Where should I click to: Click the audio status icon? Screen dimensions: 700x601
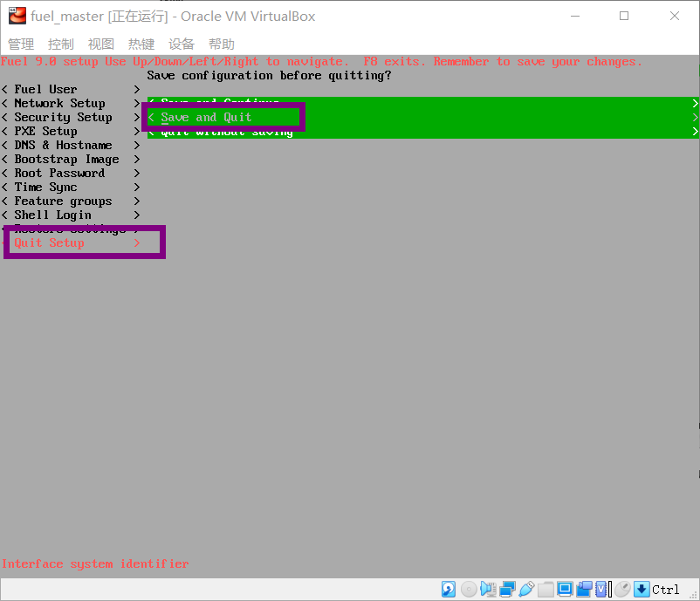point(487,589)
